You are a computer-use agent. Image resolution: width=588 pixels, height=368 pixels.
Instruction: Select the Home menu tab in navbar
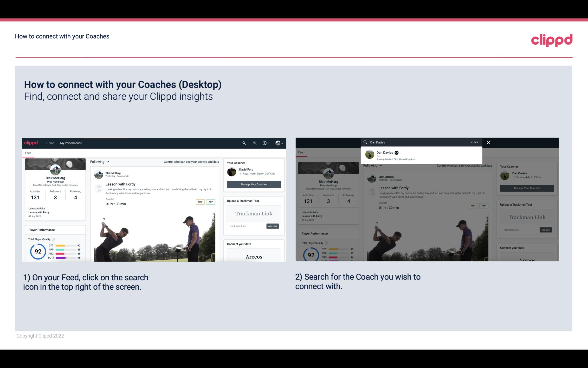(50, 143)
